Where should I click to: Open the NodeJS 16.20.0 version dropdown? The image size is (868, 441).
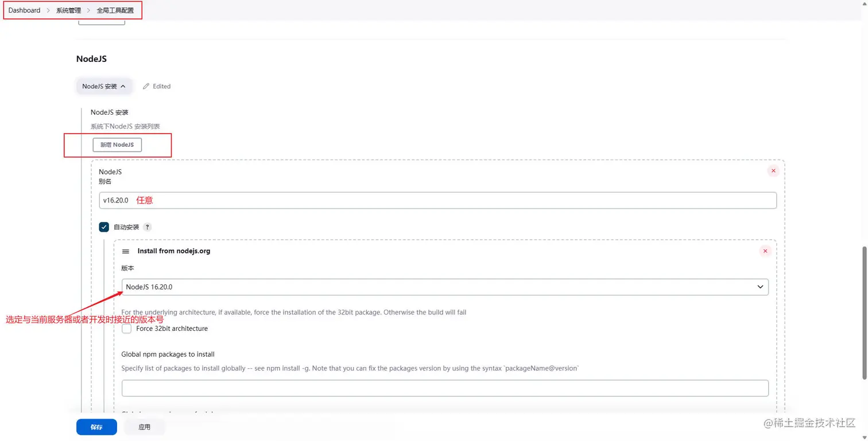[x=445, y=287]
